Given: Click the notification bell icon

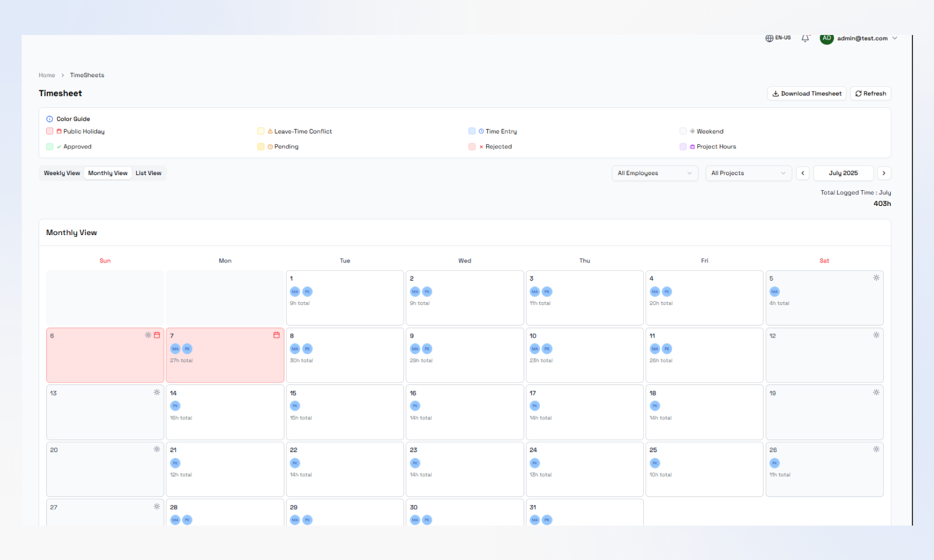Looking at the screenshot, I should 805,38.
